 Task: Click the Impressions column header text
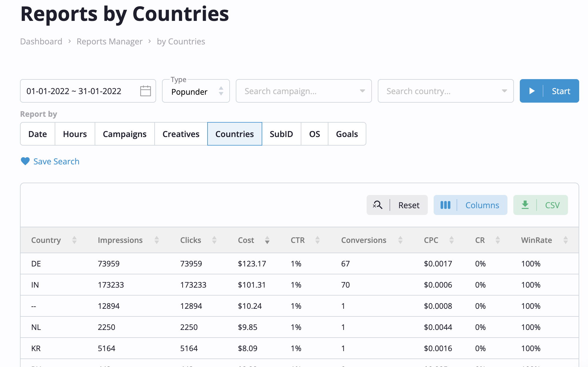click(120, 240)
